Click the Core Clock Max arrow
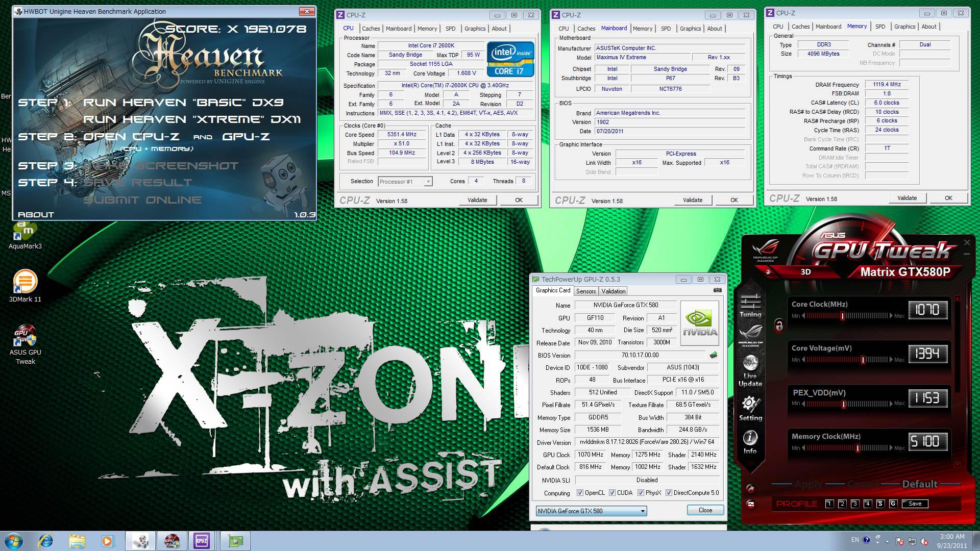 tap(891, 316)
